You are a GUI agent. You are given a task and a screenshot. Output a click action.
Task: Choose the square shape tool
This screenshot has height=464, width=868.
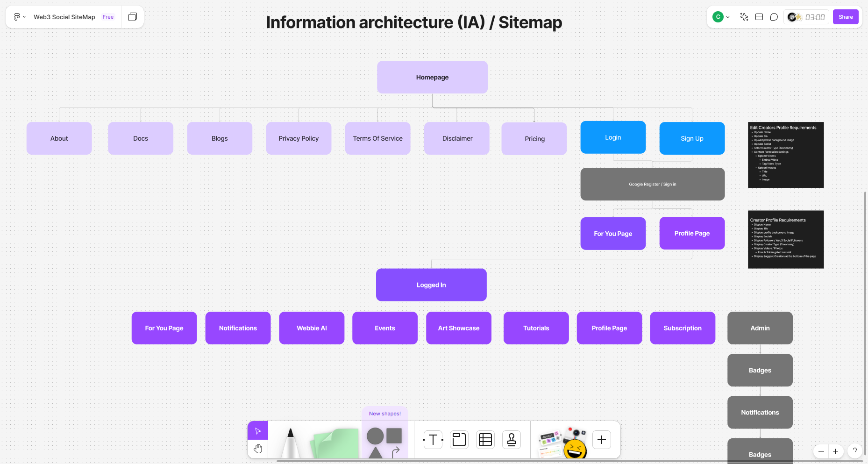394,435
